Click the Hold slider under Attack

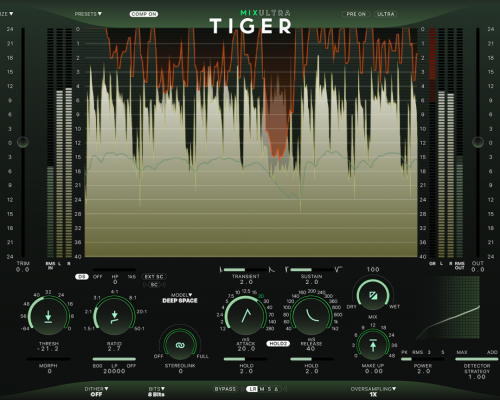[x=245, y=359]
